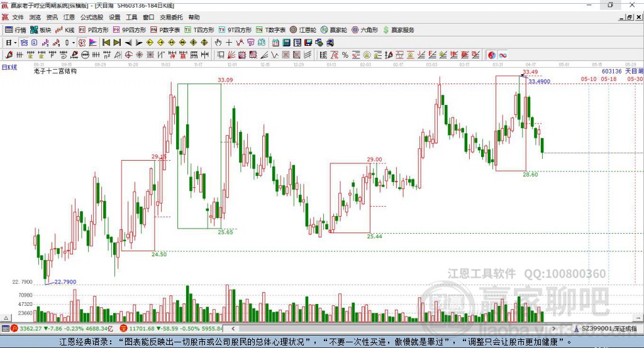The width and height of the screenshot is (644, 348).
Task: Launch the 赢家轮 wheel tool
Action: coord(334,30)
